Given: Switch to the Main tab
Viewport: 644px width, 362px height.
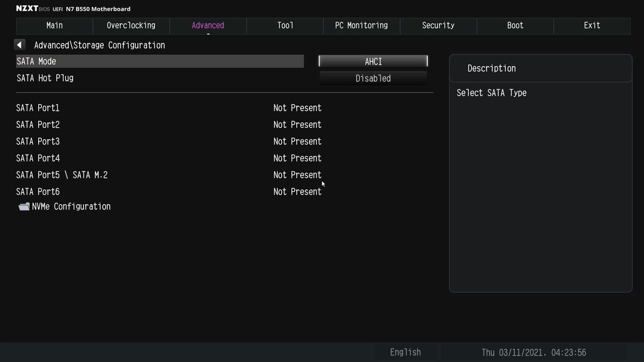Looking at the screenshot, I should (54, 26).
